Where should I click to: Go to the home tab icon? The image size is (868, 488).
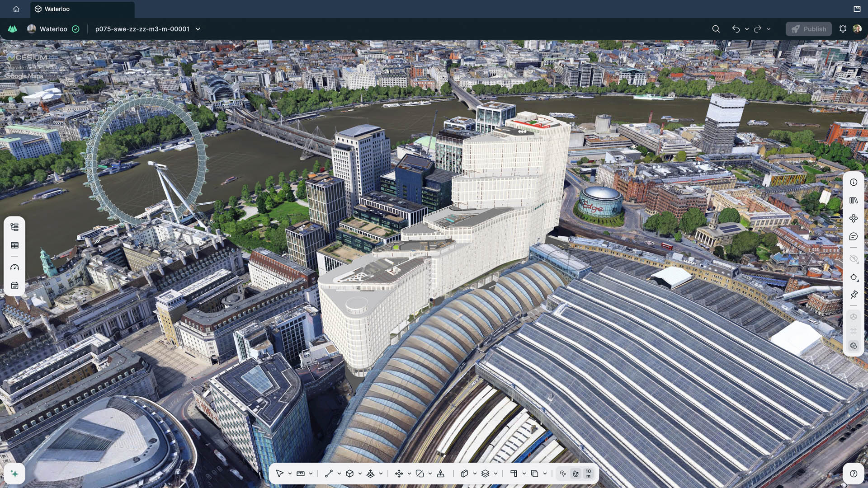click(16, 9)
